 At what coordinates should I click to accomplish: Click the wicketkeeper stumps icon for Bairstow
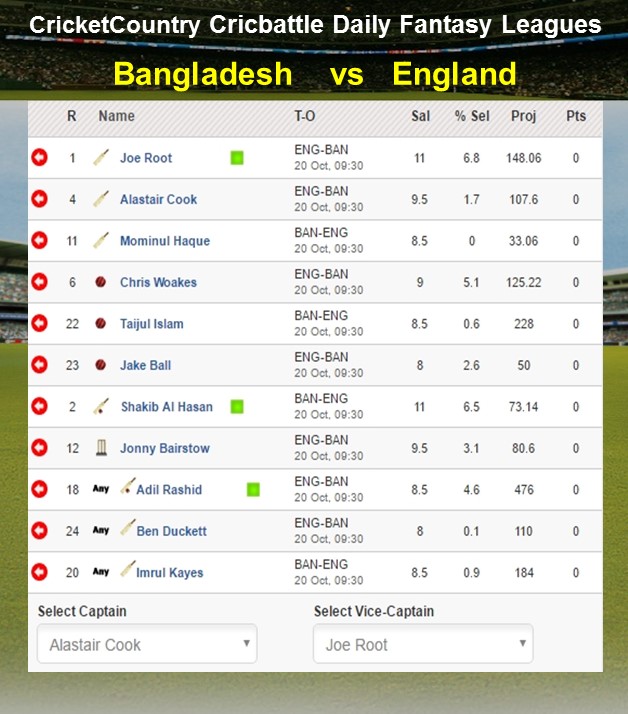click(102, 448)
